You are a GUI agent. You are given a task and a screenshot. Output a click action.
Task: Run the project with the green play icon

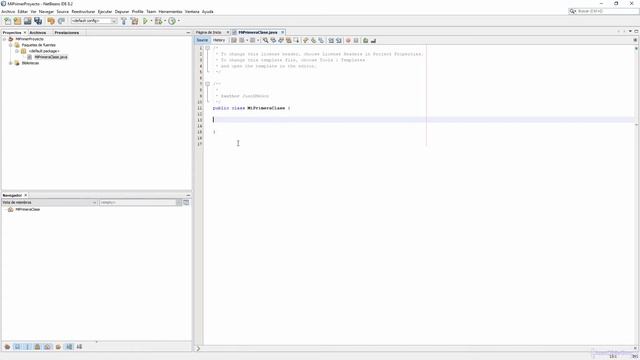[x=145, y=21]
